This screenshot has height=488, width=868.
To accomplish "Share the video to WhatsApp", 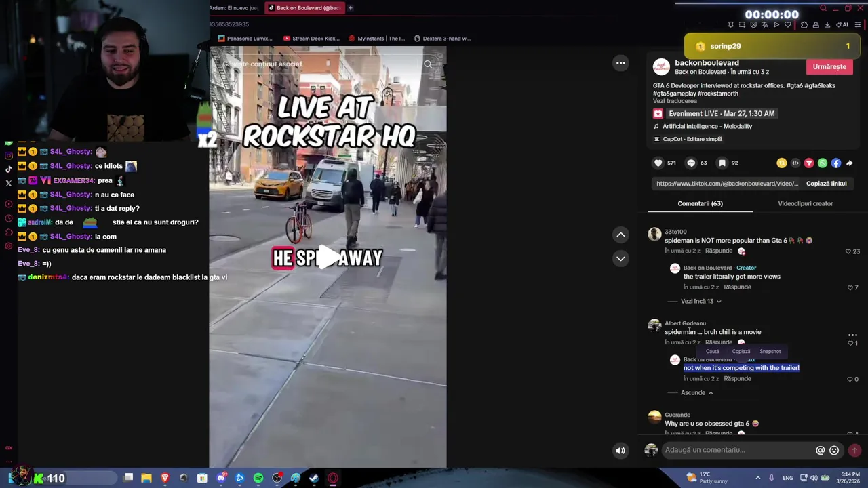I will click(x=823, y=163).
